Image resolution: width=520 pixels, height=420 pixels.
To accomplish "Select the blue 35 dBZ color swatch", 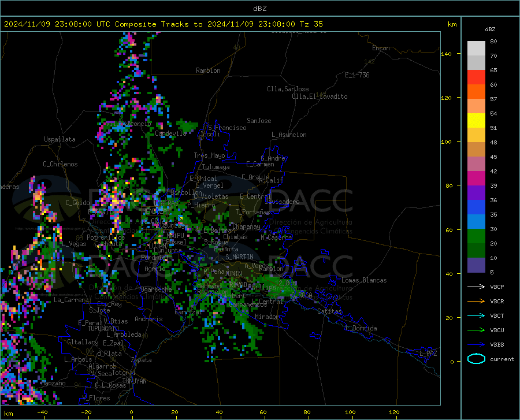I will (476, 207).
